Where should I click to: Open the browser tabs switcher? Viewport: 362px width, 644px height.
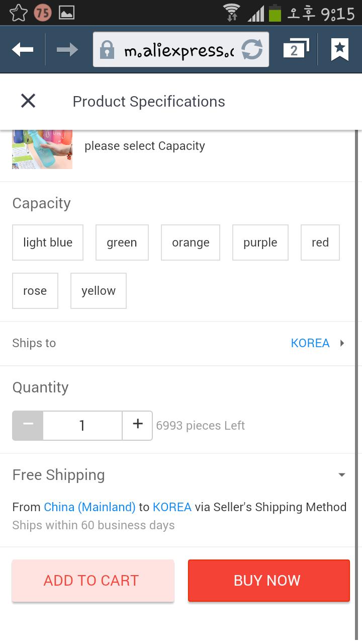point(295,49)
